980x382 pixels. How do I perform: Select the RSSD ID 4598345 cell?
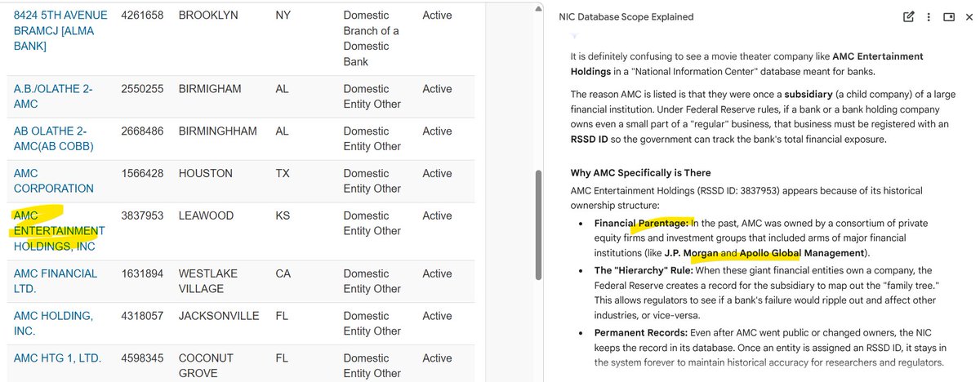click(142, 358)
